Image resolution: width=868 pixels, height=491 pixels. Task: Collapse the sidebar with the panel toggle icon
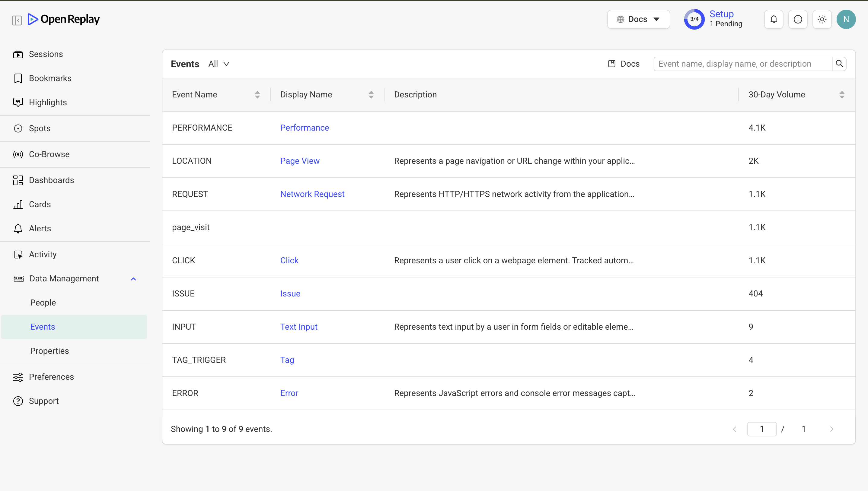tap(17, 20)
